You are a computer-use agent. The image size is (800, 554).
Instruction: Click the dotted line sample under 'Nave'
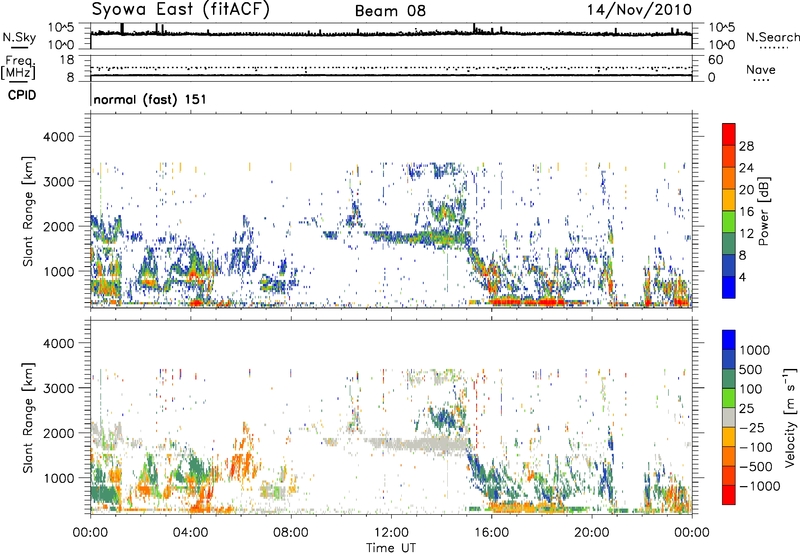pos(761,81)
